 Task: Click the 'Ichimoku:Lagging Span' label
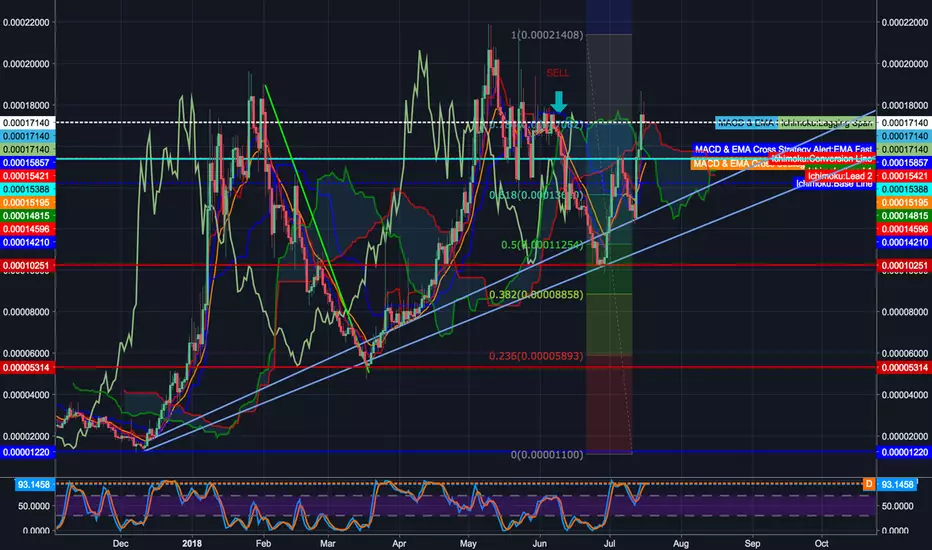[x=826, y=122]
